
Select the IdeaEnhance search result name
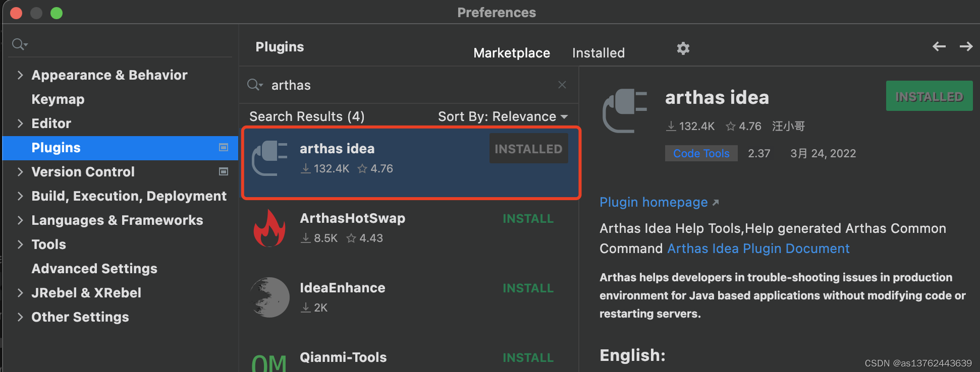pyautogui.click(x=342, y=288)
